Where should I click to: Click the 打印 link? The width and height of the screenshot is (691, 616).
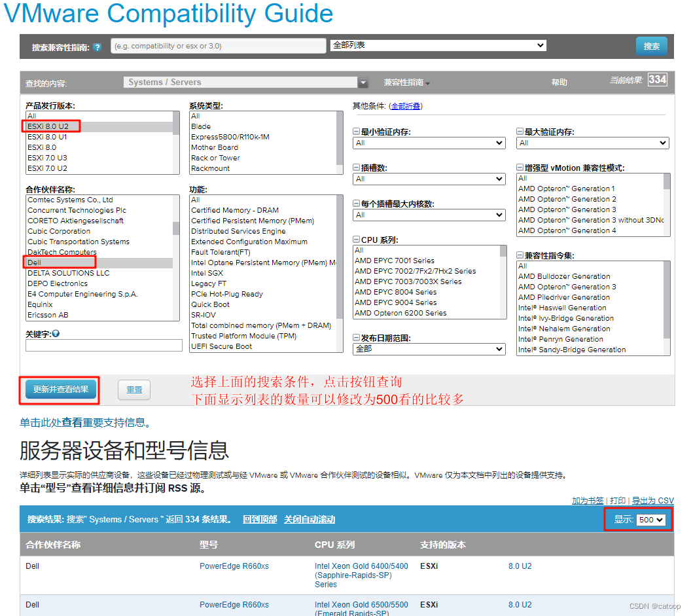click(618, 501)
